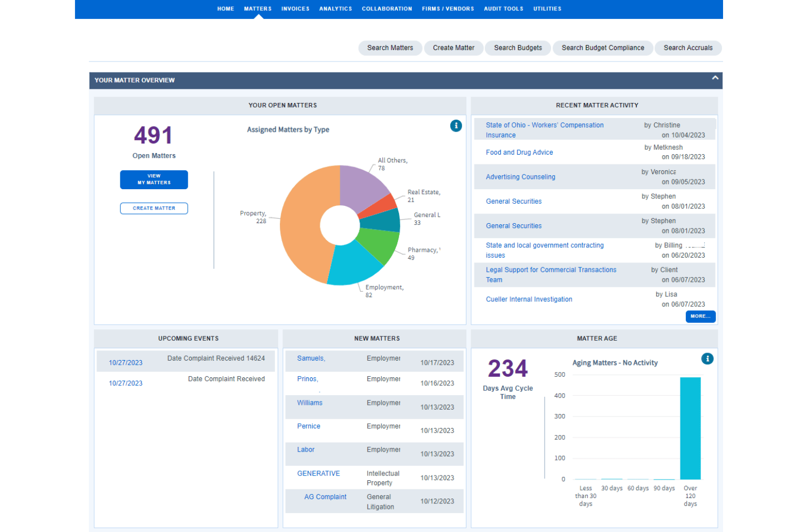The height and width of the screenshot is (532, 798).
Task: Click 'on 09/18/2023' activity date
Action: click(x=683, y=157)
